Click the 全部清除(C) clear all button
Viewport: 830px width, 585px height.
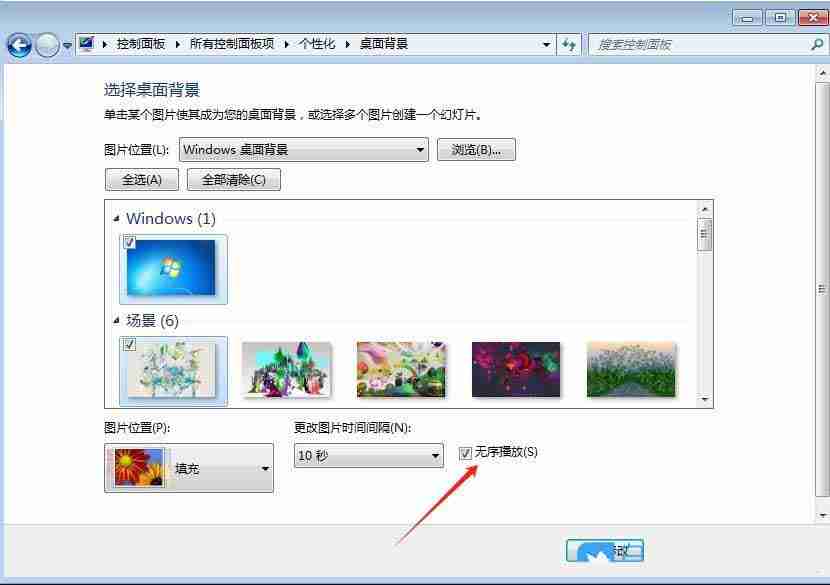click(x=237, y=179)
